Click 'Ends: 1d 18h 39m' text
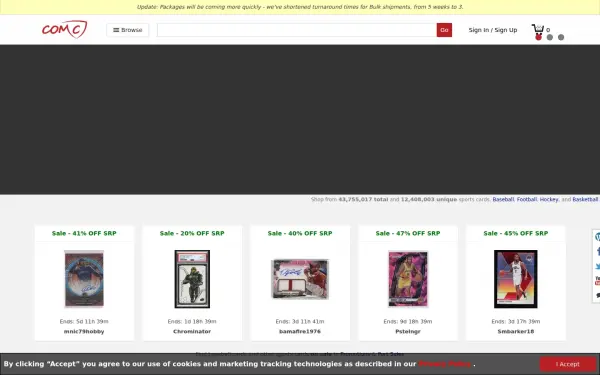 (x=192, y=321)
